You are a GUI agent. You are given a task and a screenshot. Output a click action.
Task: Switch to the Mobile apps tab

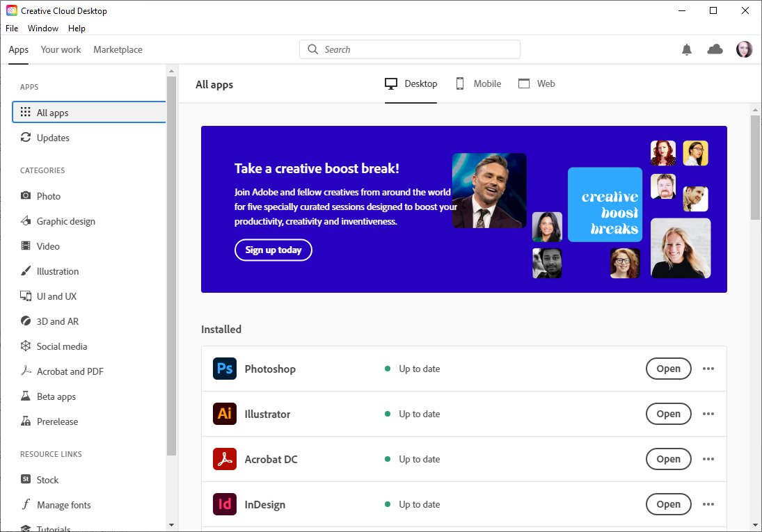coord(478,83)
